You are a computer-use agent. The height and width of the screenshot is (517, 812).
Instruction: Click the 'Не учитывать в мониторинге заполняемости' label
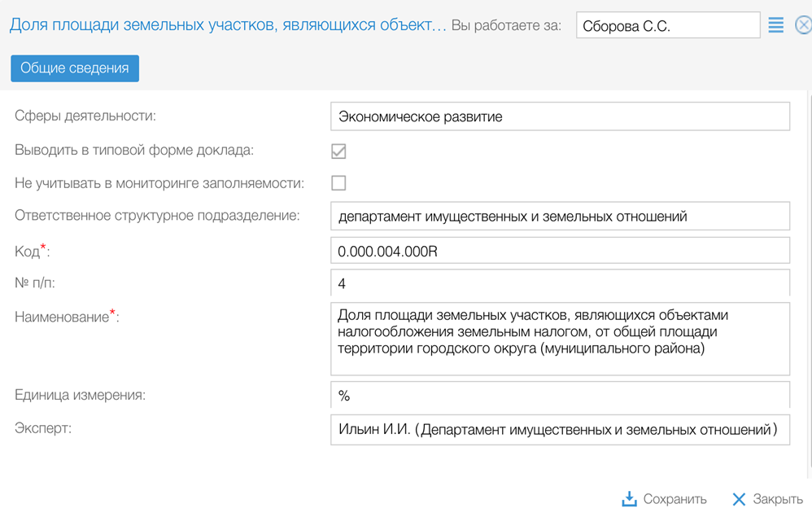[159, 183]
